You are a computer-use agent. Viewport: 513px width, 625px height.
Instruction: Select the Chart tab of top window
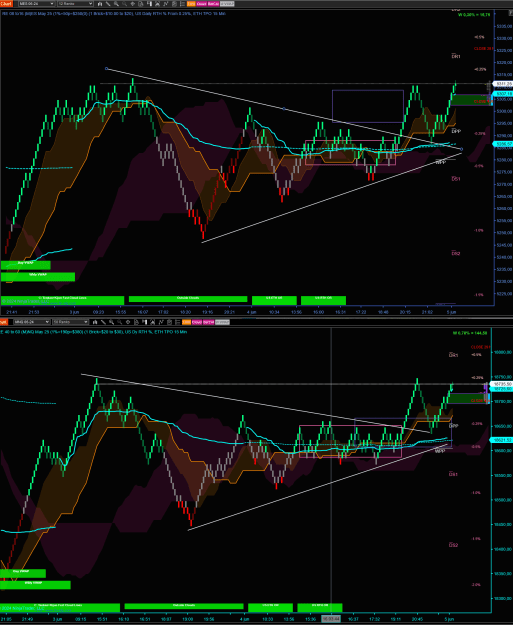tap(6, 4)
